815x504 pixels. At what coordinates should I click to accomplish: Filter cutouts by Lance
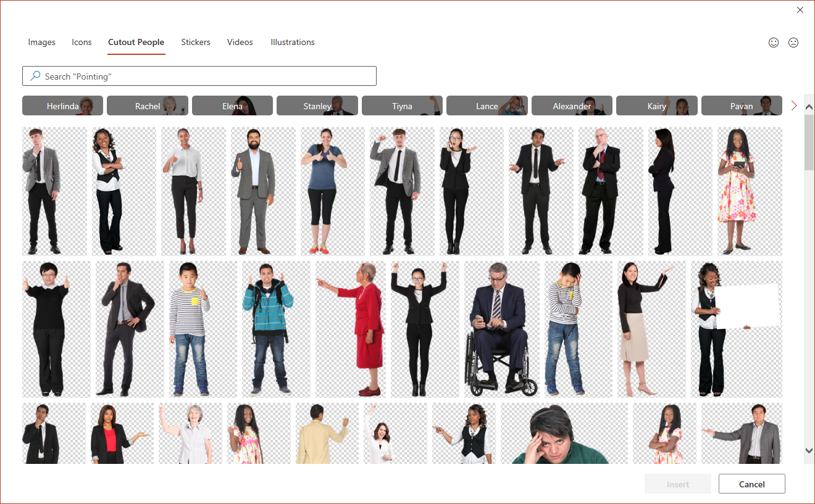(487, 105)
